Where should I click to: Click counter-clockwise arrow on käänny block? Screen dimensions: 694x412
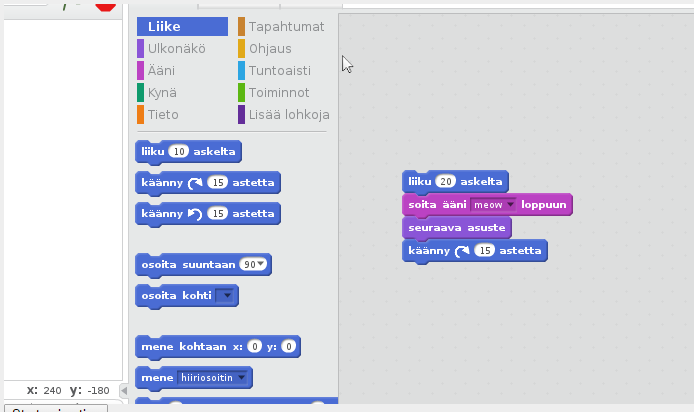pyautogui.click(x=194, y=214)
